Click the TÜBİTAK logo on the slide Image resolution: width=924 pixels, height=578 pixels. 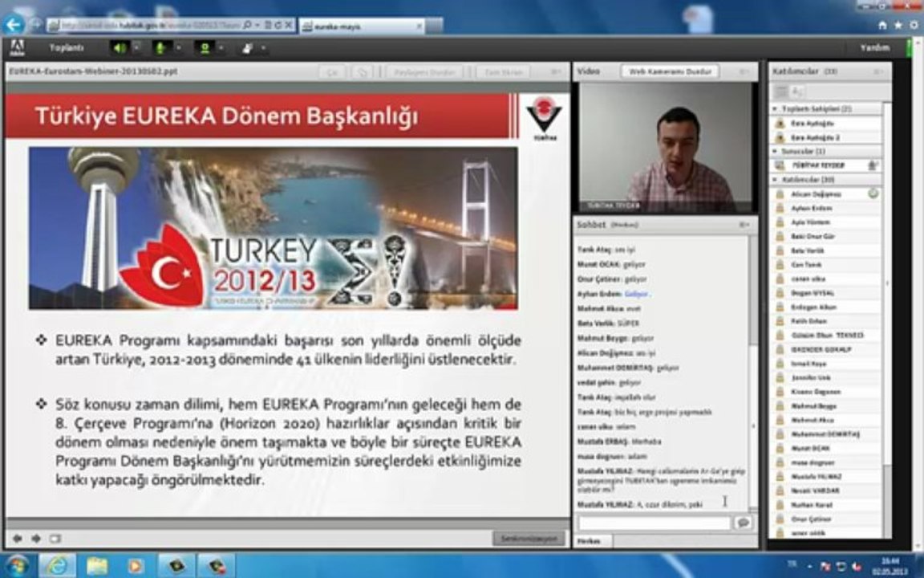point(544,118)
